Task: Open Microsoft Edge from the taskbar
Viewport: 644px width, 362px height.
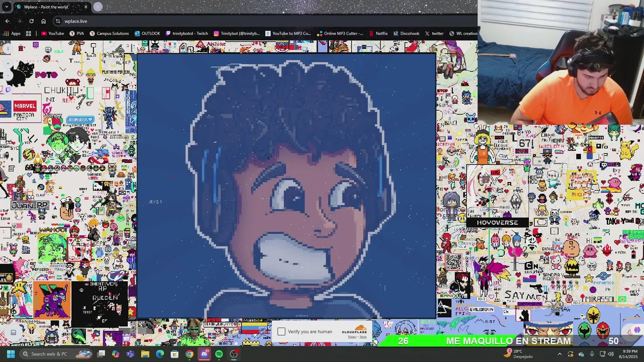Action: click(x=159, y=354)
